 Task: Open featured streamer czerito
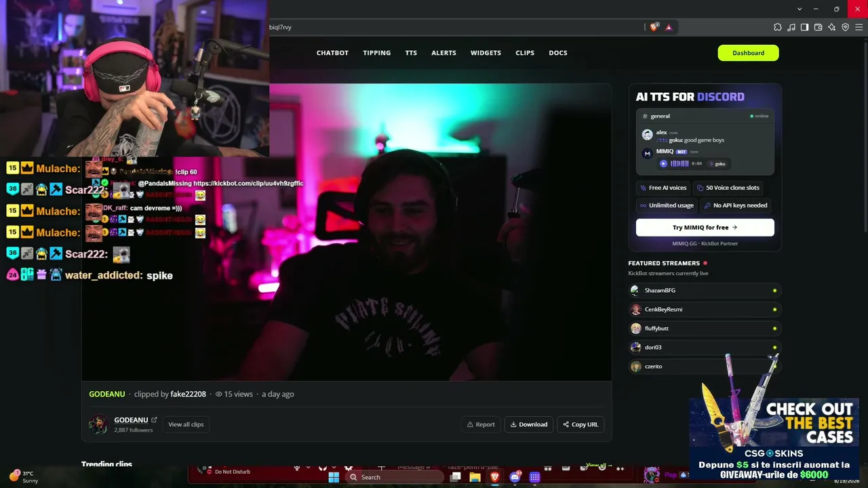[x=705, y=367]
